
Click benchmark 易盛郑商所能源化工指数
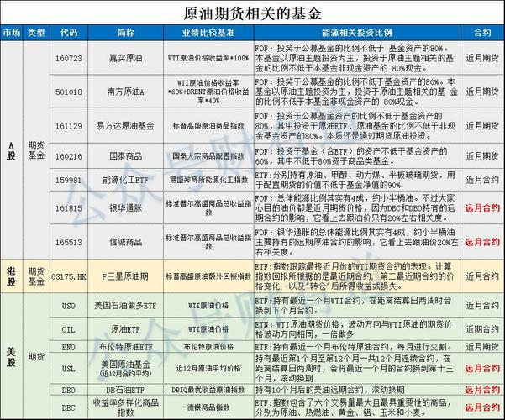[x=208, y=180]
